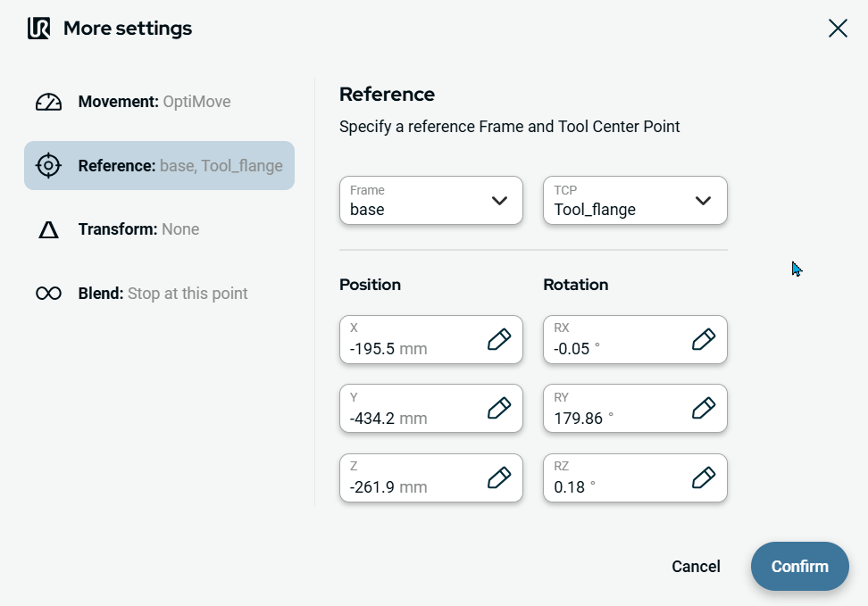Screen dimensions: 868x606
Task: Select the Reference: base, Tool_flange tab
Action: [159, 166]
